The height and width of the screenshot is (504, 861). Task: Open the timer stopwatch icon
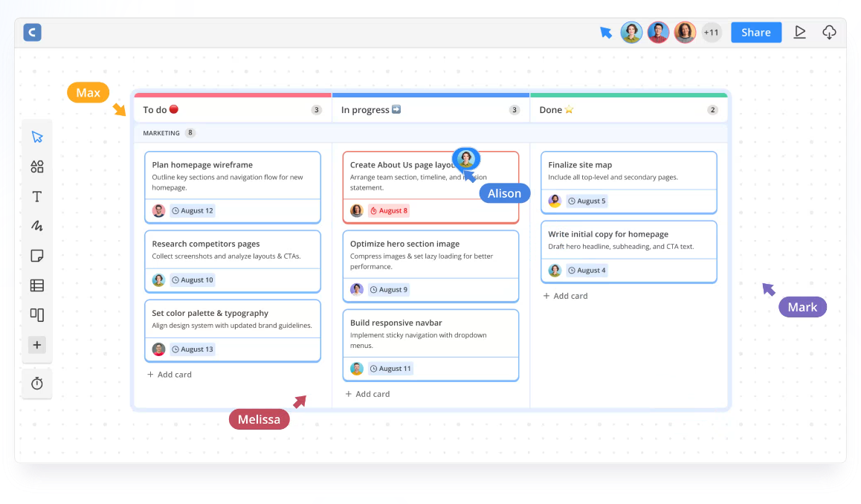[x=36, y=384]
